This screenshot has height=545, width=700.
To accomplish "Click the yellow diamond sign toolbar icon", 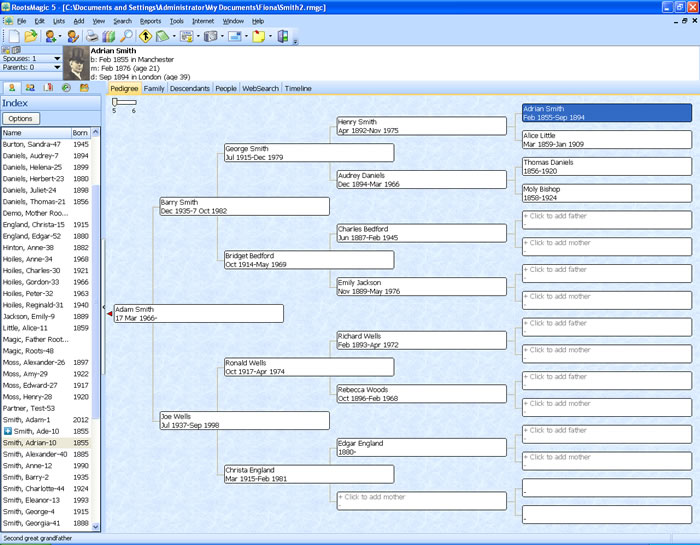I will click(145, 36).
